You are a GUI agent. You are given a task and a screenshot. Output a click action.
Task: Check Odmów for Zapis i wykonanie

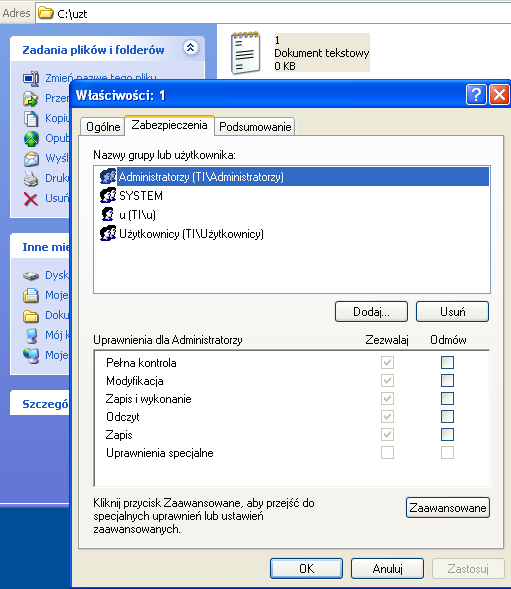(x=447, y=399)
